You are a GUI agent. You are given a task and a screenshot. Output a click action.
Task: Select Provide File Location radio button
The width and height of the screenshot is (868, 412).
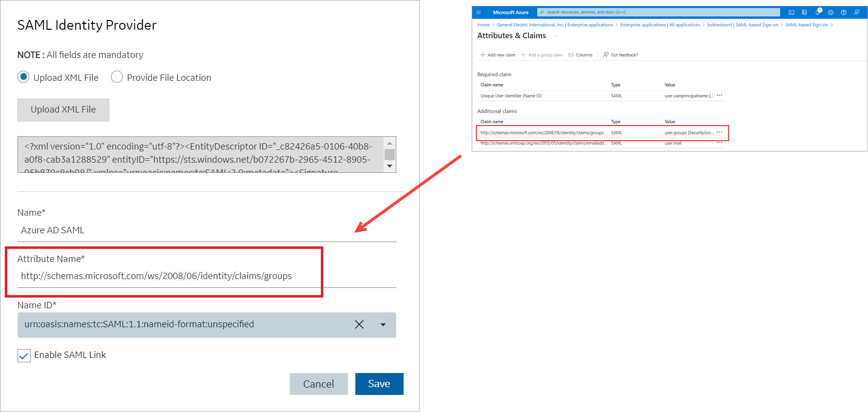point(117,77)
